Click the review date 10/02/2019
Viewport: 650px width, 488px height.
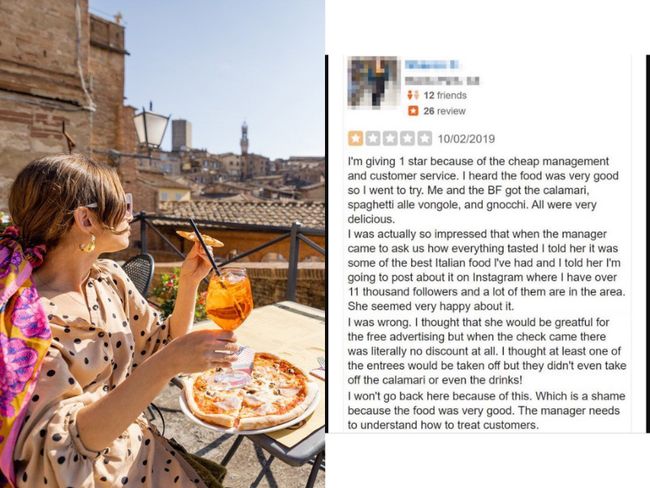(466, 139)
